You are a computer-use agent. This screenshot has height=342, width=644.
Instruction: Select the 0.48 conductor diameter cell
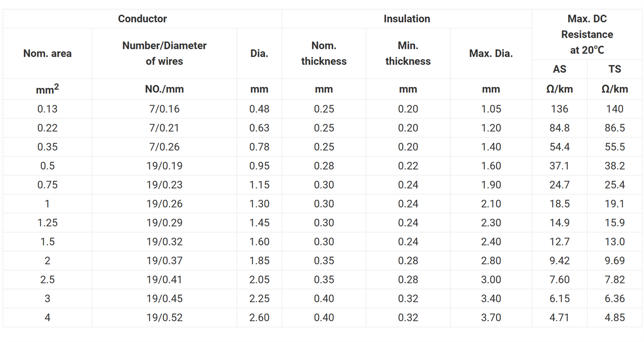click(x=259, y=109)
